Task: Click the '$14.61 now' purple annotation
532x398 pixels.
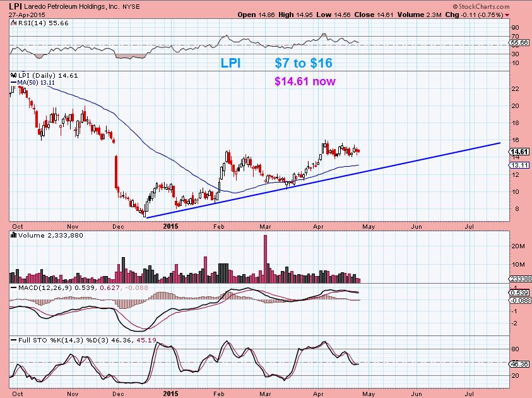Action: tap(305, 81)
